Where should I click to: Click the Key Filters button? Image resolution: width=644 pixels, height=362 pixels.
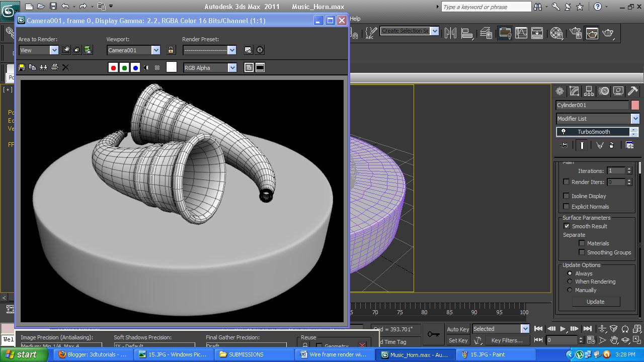508,340
